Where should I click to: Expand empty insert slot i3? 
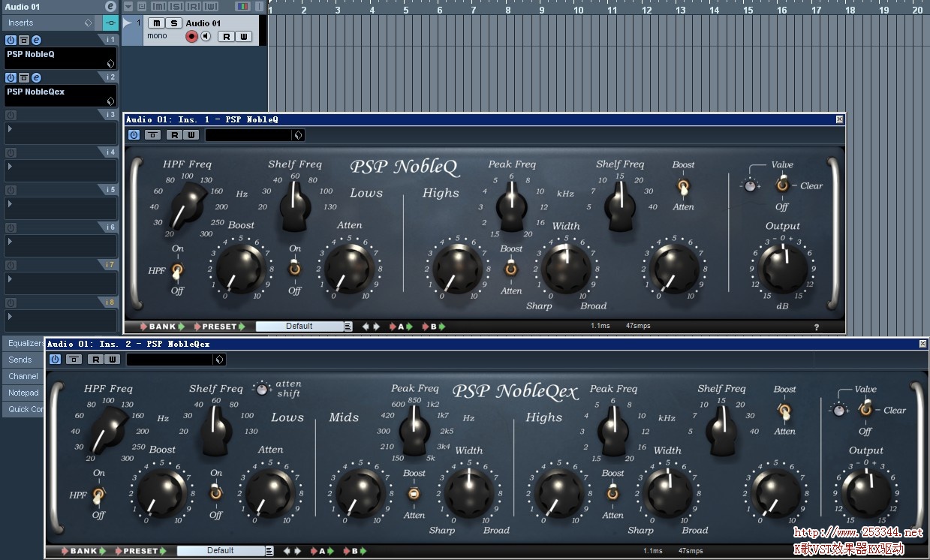coord(10,129)
